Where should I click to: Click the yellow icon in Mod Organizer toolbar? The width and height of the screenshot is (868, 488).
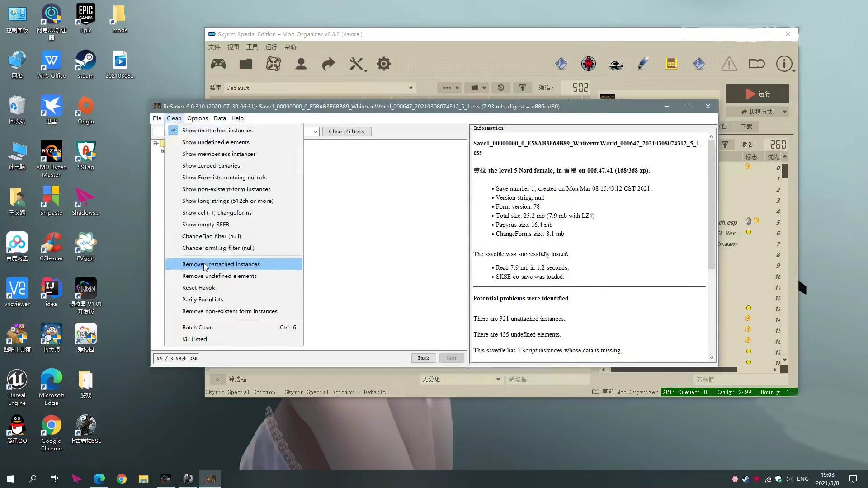click(x=671, y=64)
